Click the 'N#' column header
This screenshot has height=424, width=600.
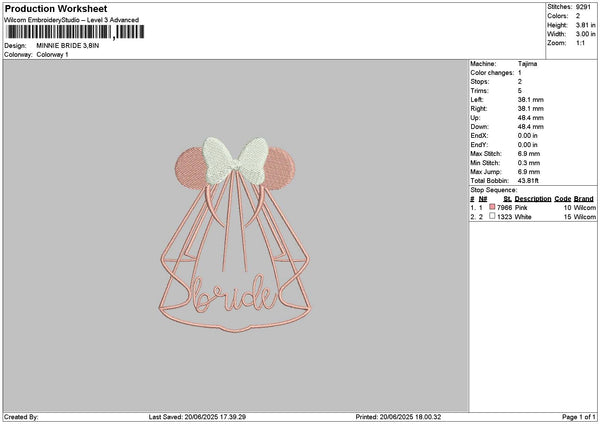coord(483,199)
